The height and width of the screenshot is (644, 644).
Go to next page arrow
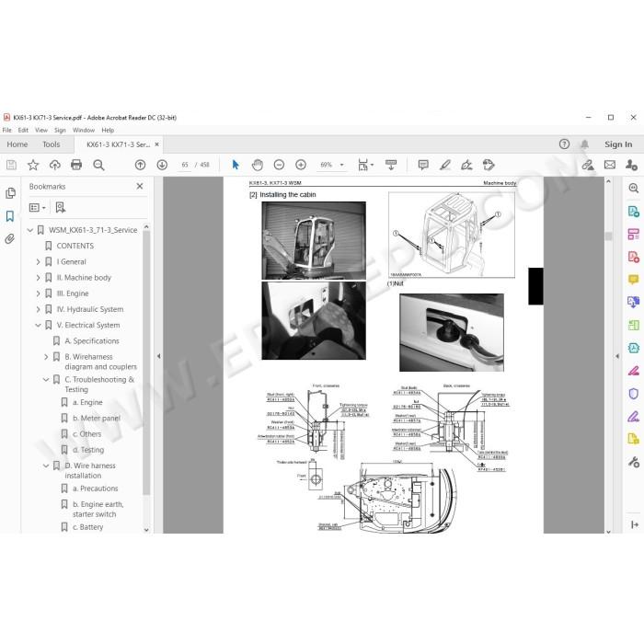point(162,165)
